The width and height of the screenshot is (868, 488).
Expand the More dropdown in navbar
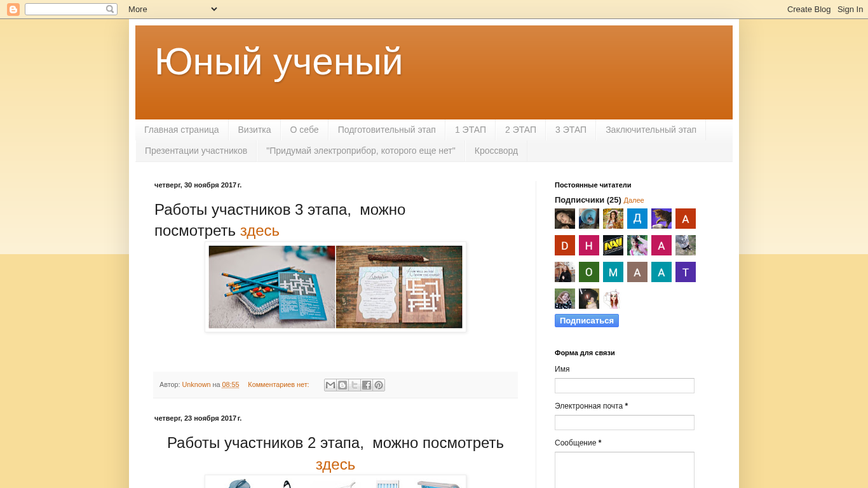pos(173,9)
